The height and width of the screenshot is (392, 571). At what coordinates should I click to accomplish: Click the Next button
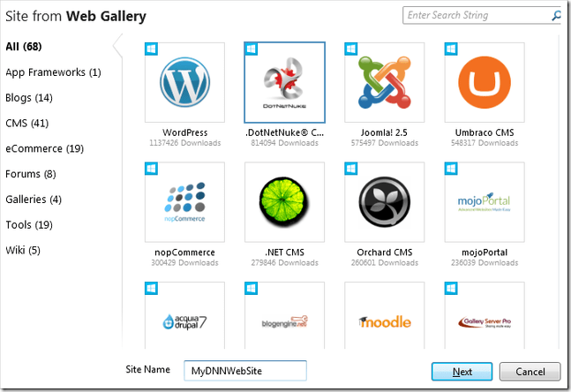pyautogui.click(x=462, y=372)
